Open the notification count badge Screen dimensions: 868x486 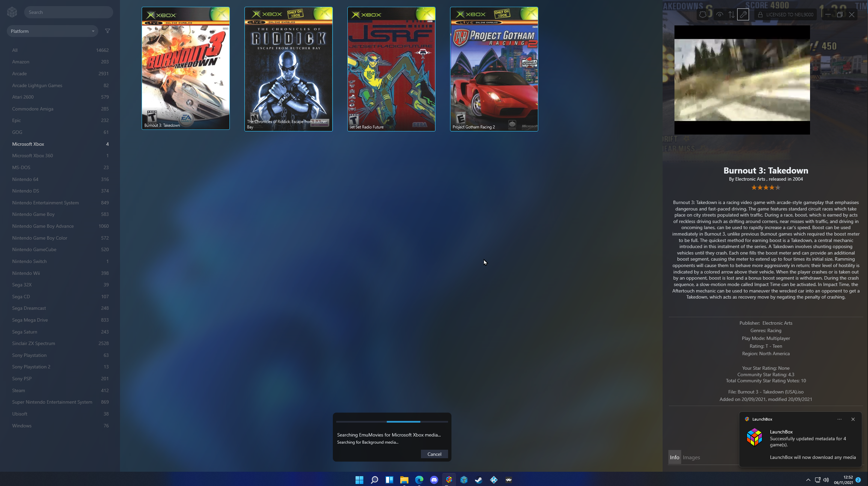858,480
